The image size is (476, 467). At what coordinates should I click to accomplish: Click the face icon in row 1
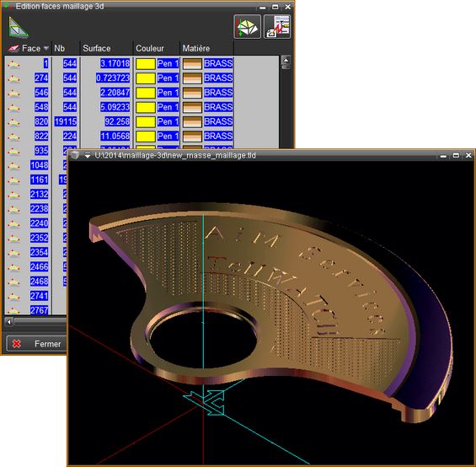13,64
